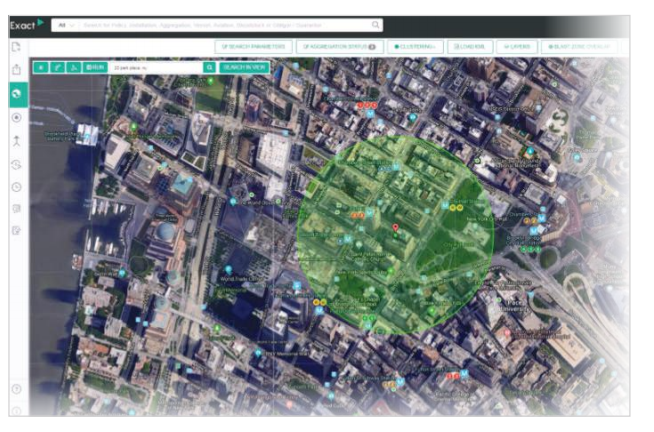Screen dimensions: 654x432
Task: Select the line draw tool in the map toolbar
Action: coord(57,67)
